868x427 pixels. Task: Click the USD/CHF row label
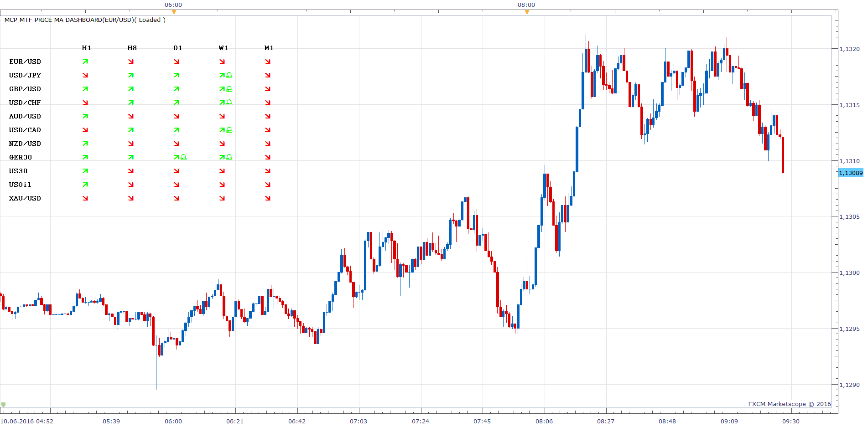[25, 103]
